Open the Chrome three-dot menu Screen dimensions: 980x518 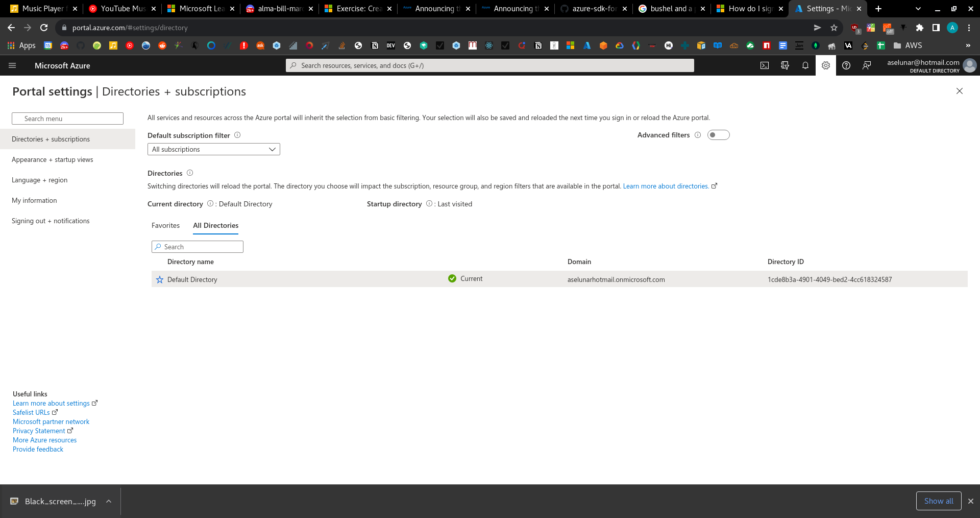pyautogui.click(x=969, y=28)
